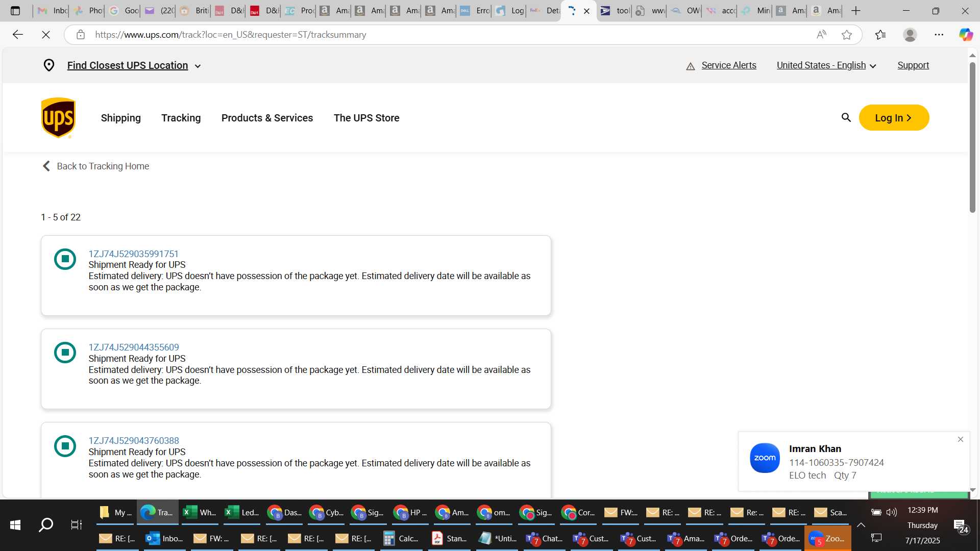Open a new browser tab
Image resolution: width=980 pixels, height=551 pixels.
[856, 11]
